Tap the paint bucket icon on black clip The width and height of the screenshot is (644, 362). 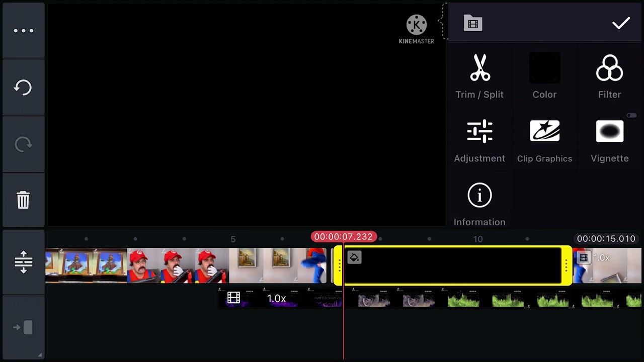(x=354, y=257)
